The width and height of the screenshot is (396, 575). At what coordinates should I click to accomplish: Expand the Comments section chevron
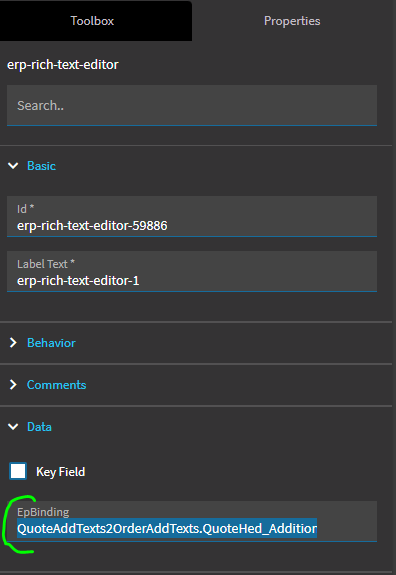(x=13, y=384)
